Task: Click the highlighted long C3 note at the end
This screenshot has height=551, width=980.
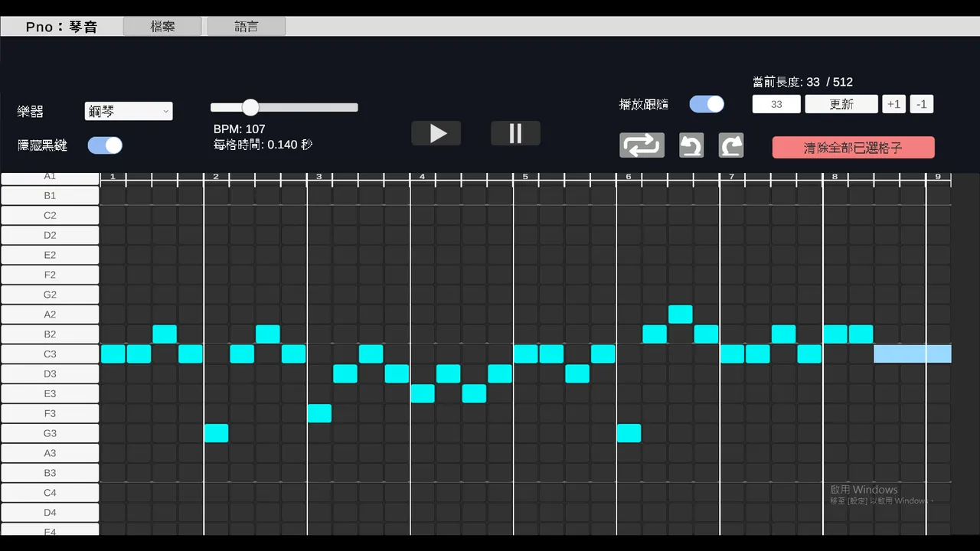Action: click(913, 354)
